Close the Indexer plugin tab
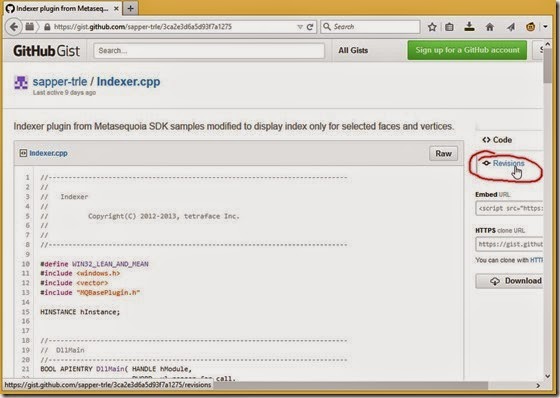560x398 pixels. click(116, 9)
